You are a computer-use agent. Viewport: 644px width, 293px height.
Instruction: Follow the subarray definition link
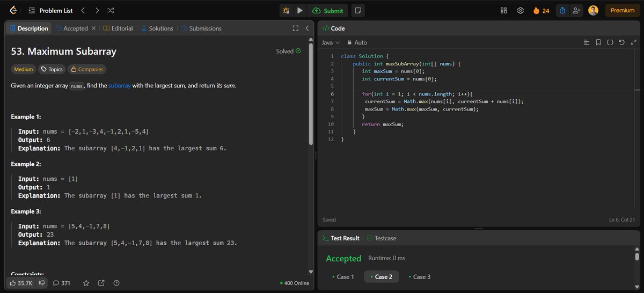pyautogui.click(x=120, y=85)
